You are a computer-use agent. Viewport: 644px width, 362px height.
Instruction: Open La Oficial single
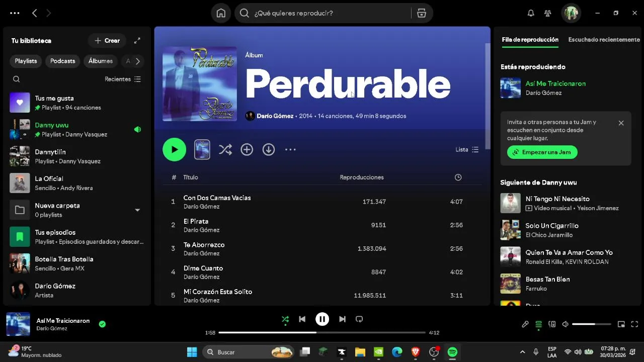[x=76, y=183]
